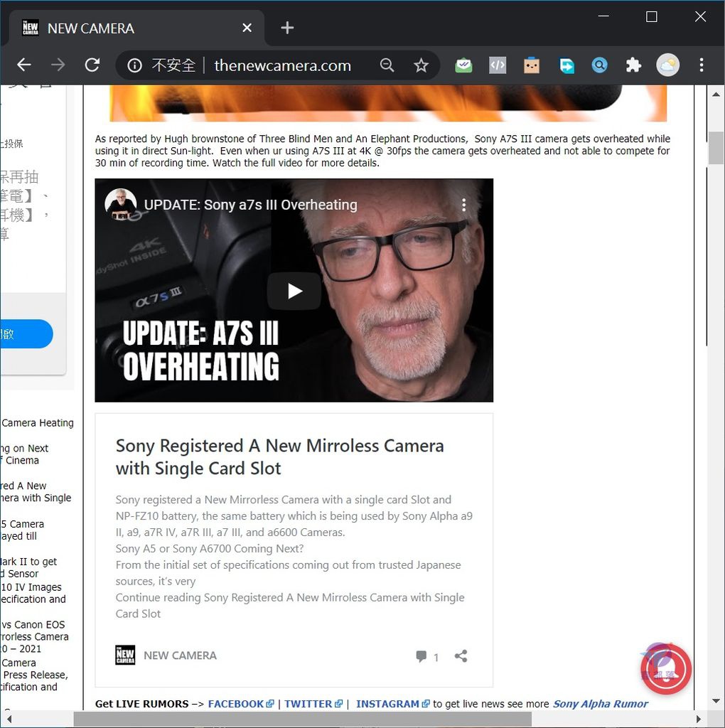
Task: Click fire banner image at top
Action: pos(389,103)
